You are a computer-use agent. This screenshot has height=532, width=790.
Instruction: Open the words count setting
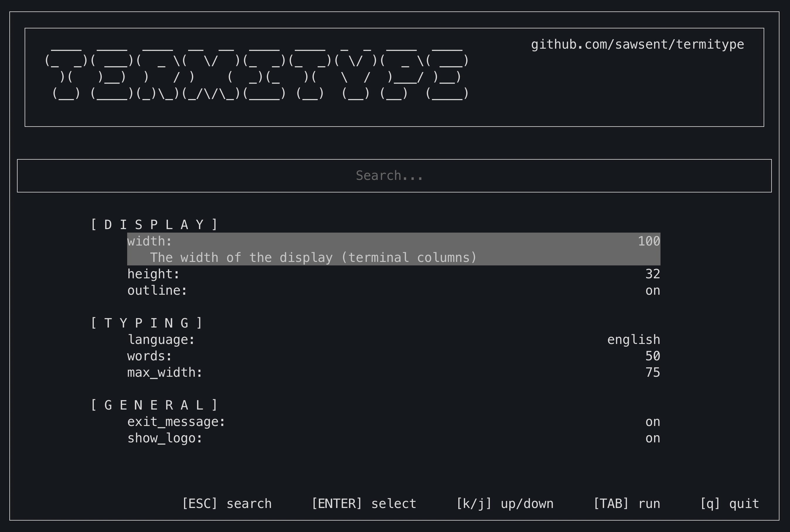[x=393, y=356]
